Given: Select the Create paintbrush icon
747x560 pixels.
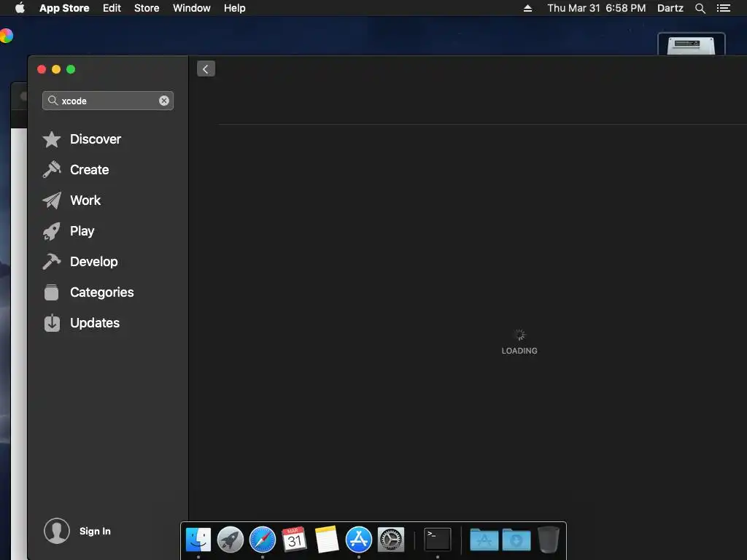Looking at the screenshot, I should click(x=52, y=169).
